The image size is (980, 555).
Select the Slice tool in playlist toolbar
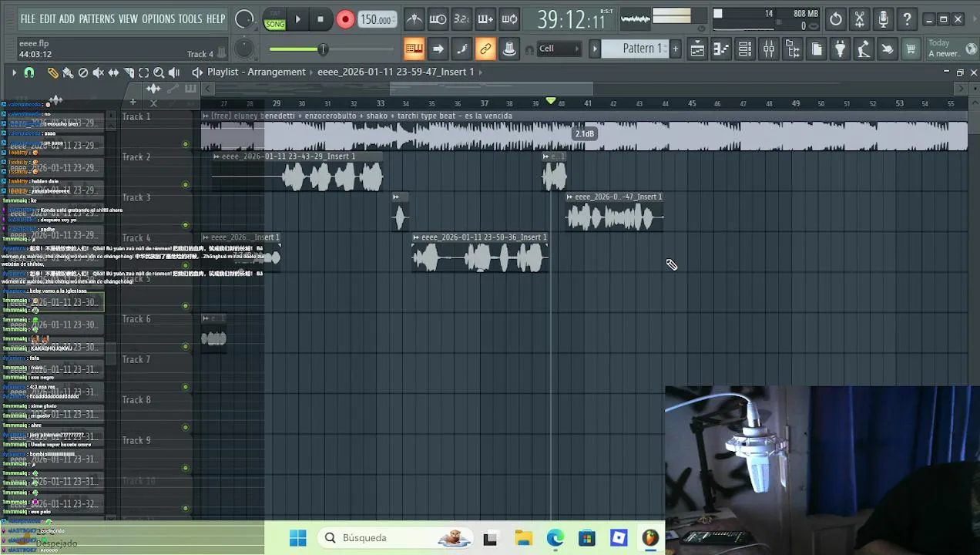click(x=129, y=72)
